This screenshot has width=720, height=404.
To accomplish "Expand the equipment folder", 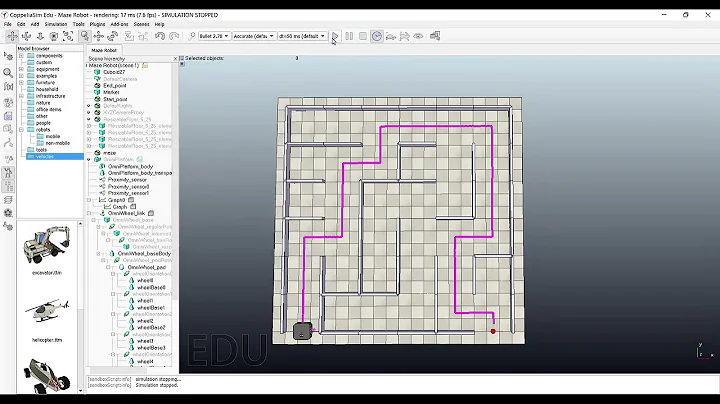I will pyautogui.click(x=21, y=69).
